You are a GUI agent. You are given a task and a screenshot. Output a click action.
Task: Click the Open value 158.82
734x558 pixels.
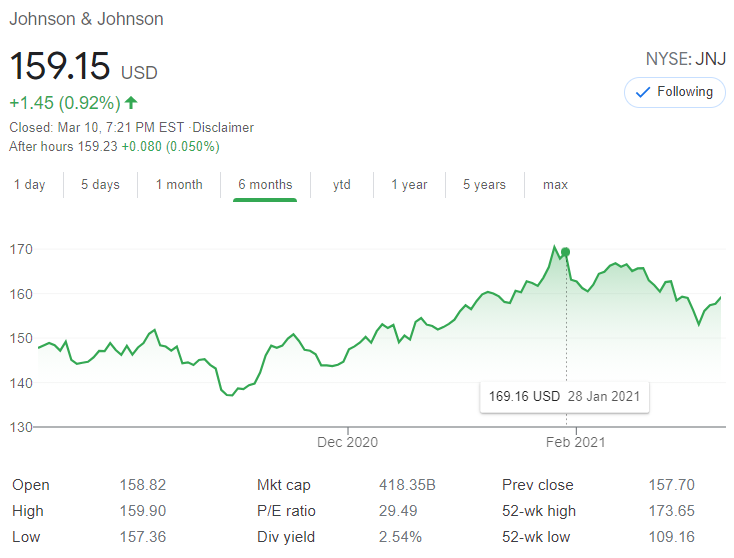[x=143, y=485]
